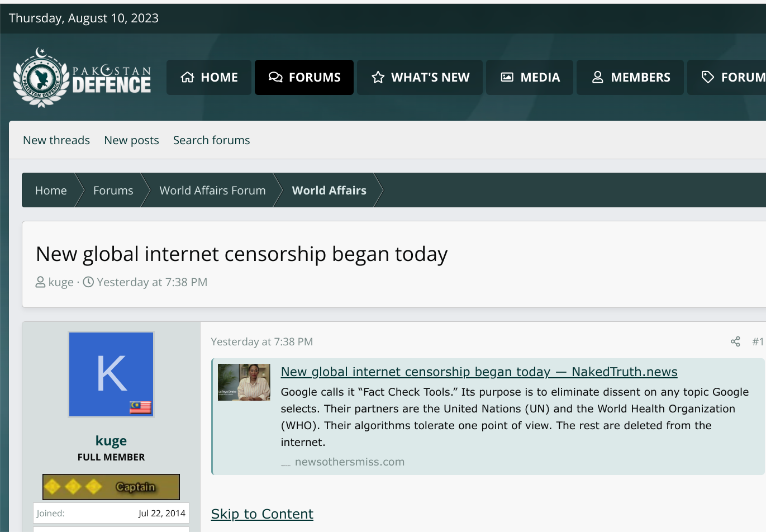Click the date Thursday, August 10, 2023
The image size is (766, 532).
[84, 18]
